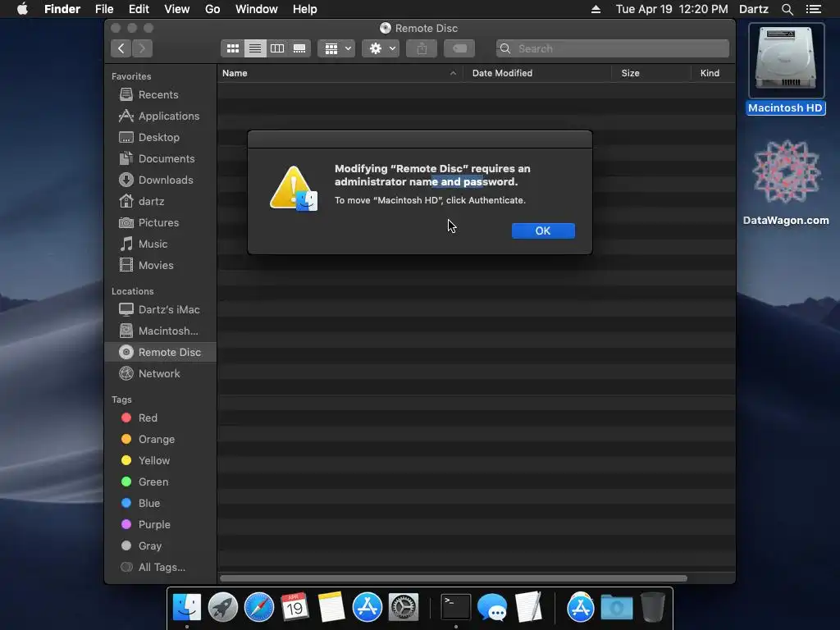Screen dimensions: 840x630
Task: Click the Share toolbar button
Action: pos(422,48)
